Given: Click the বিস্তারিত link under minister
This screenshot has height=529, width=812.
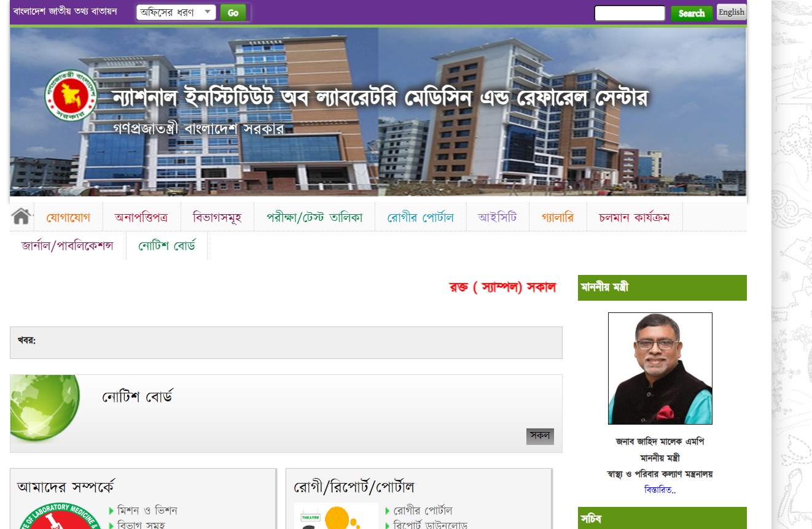Looking at the screenshot, I should 660,490.
